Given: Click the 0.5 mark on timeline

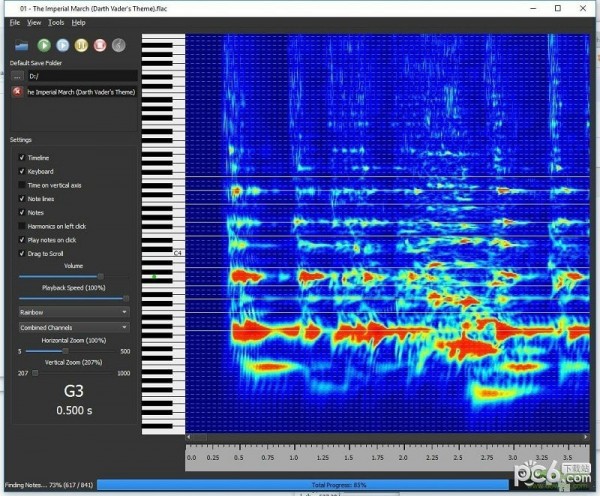Looking at the screenshot, I should point(239,457).
